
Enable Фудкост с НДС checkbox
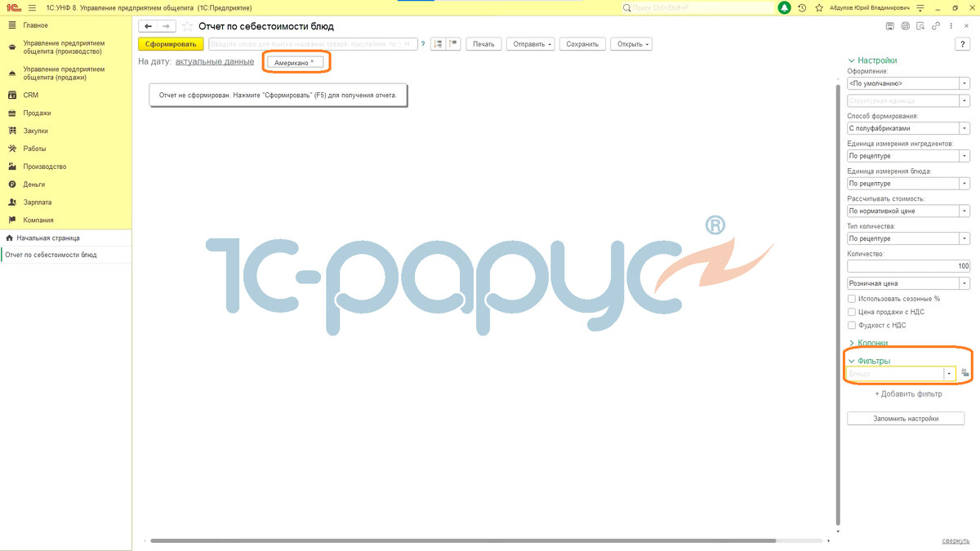(x=852, y=325)
